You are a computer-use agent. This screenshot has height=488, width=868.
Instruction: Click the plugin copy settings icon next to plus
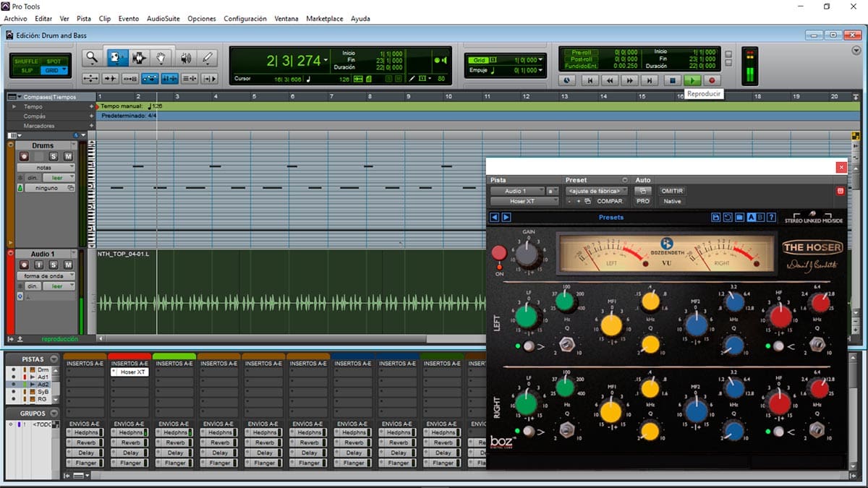click(x=587, y=201)
